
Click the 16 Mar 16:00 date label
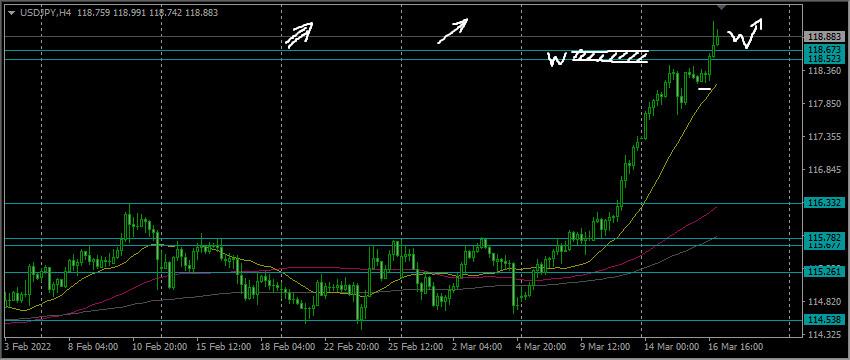[736, 346]
